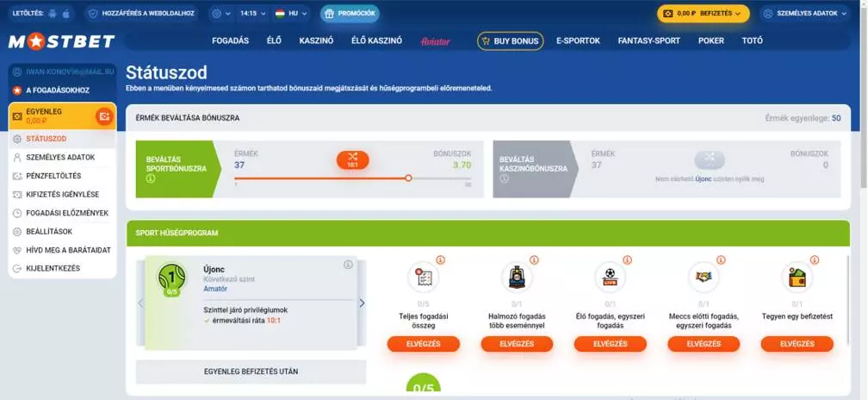This screenshot has height=400, width=868.
Task: Click the Újonc link in the casino bonus note
Action: 703,179
